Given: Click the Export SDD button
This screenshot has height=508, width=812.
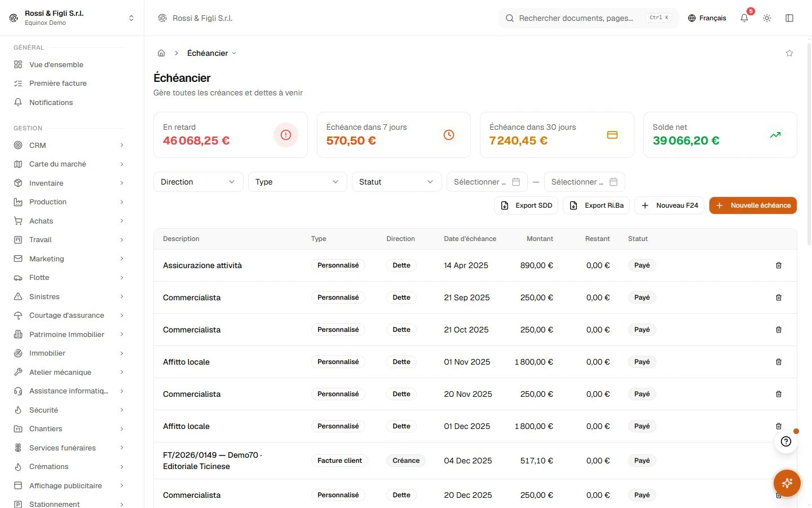Looking at the screenshot, I should (x=526, y=205).
